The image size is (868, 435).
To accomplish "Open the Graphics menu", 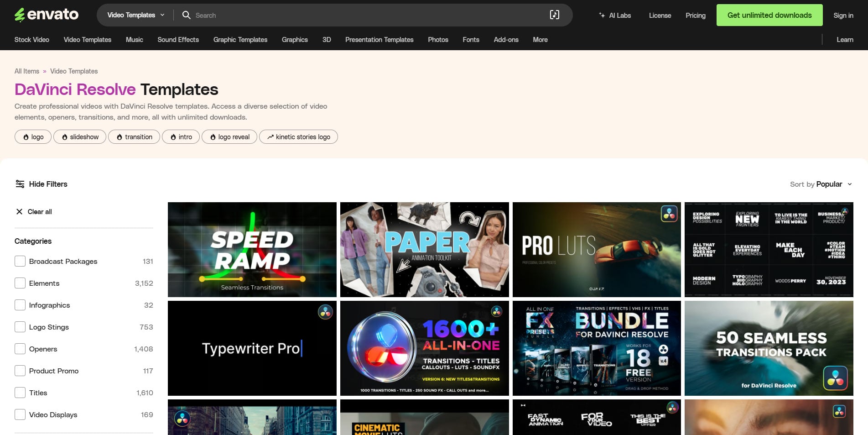I will coord(295,40).
